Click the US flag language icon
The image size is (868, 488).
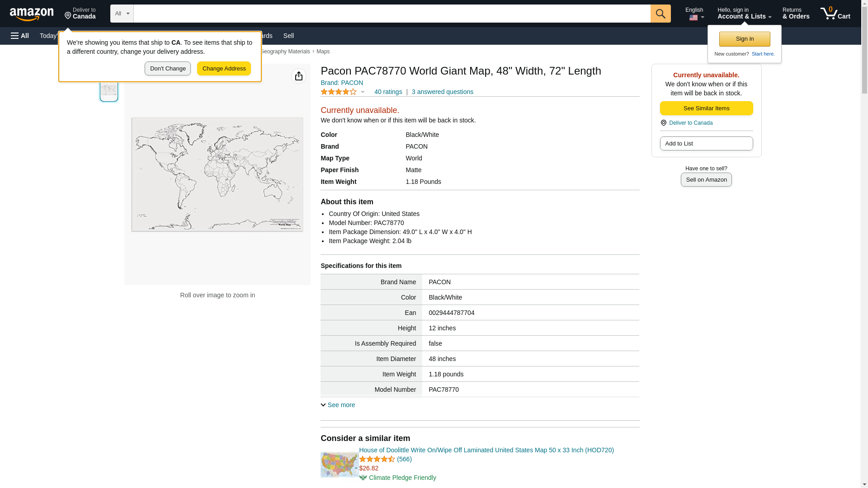693,18
